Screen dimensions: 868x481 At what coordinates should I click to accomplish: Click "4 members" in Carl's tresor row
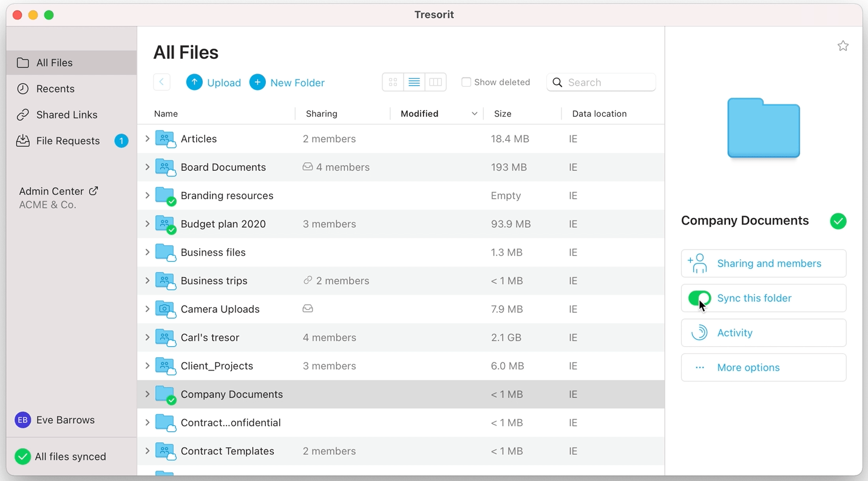pyautogui.click(x=330, y=338)
